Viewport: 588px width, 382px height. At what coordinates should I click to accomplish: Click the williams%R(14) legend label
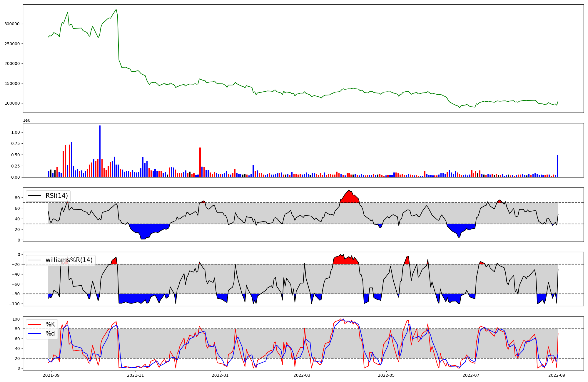[x=69, y=260]
